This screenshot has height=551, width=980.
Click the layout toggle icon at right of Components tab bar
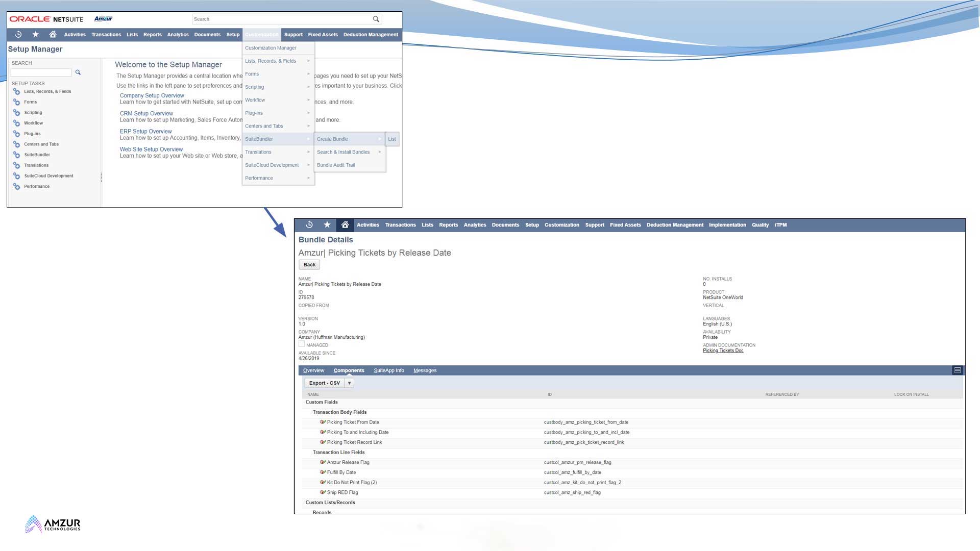[958, 370]
